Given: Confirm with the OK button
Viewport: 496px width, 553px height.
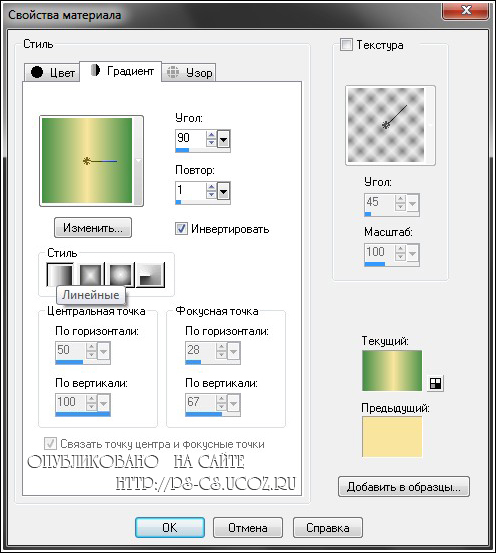Looking at the screenshot, I should click(x=170, y=528).
